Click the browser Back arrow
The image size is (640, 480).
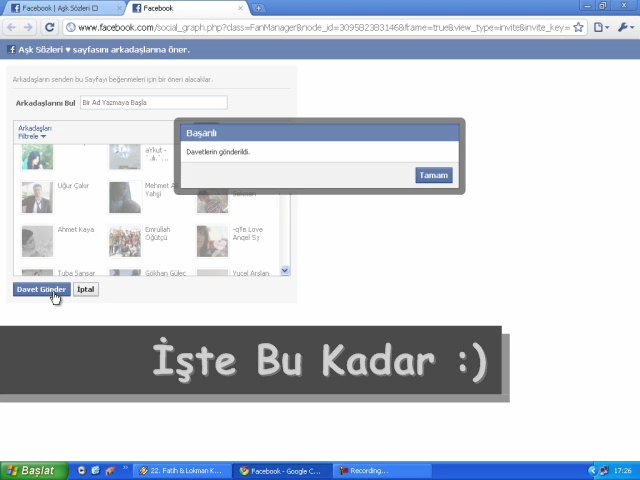(x=11, y=27)
